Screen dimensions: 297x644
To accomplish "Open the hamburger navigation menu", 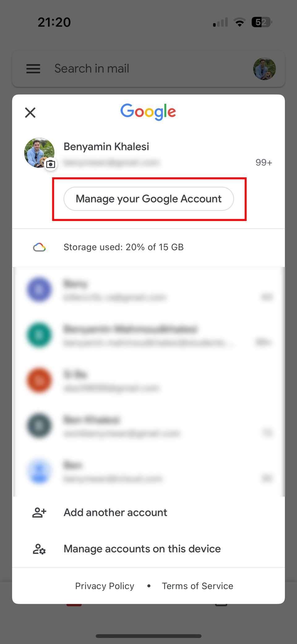I will [x=33, y=69].
